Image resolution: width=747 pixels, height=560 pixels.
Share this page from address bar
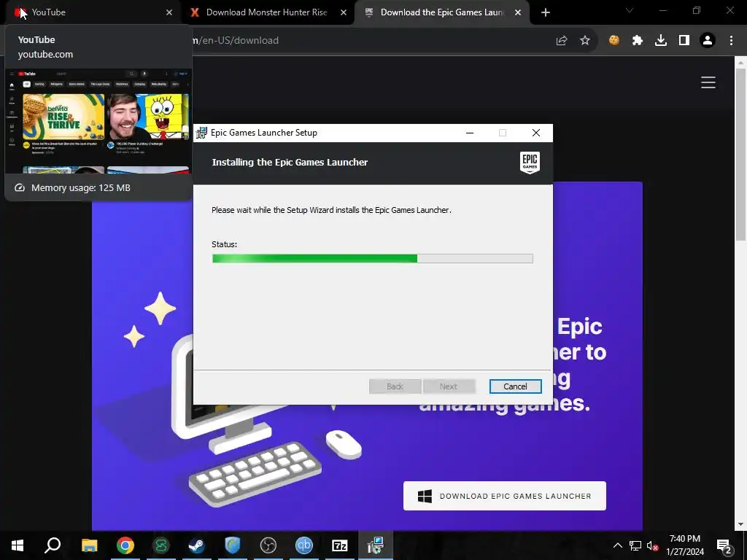click(x=562, y=41)
